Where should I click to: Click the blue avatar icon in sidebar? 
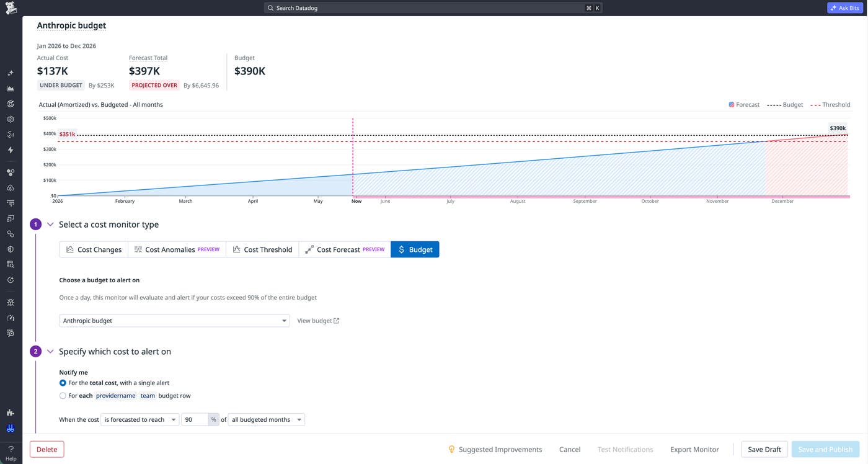pos(11,428)
